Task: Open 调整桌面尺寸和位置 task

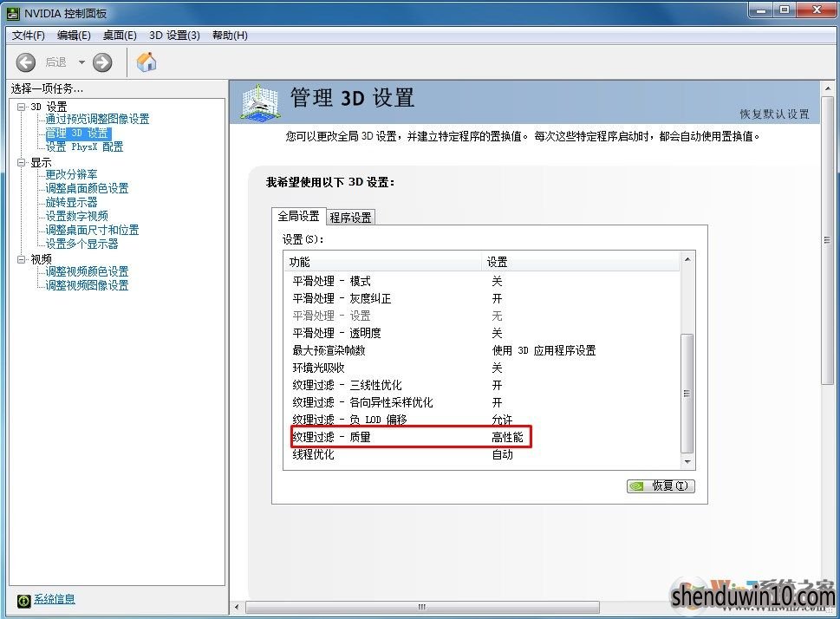Action: tap(92, 230)
